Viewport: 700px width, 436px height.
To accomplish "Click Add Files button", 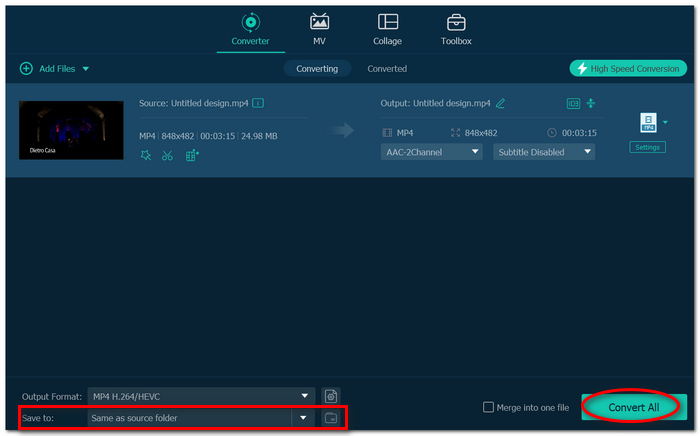I will (x=47, y=69).
